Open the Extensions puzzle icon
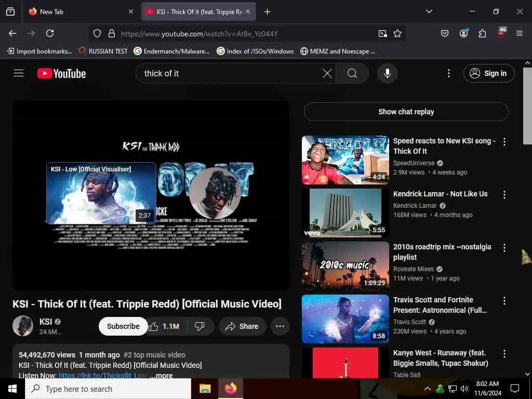532x399 pixels. [482, 33]
